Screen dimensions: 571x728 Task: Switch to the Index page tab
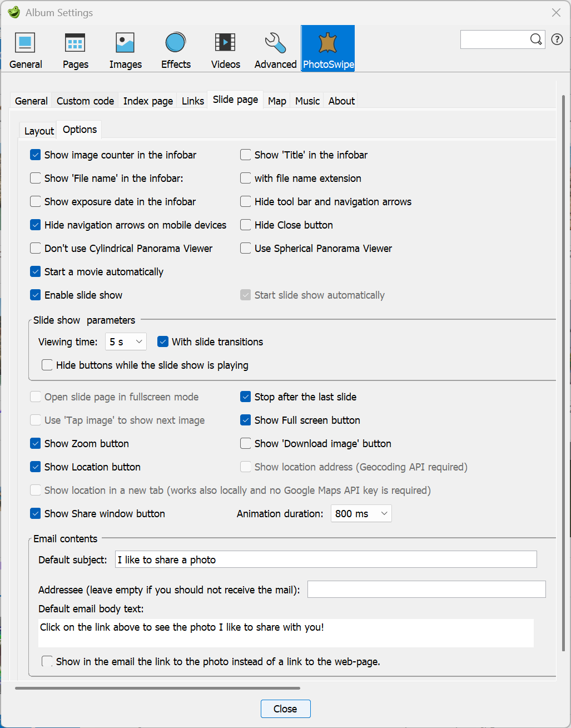(x=148, y=101)
